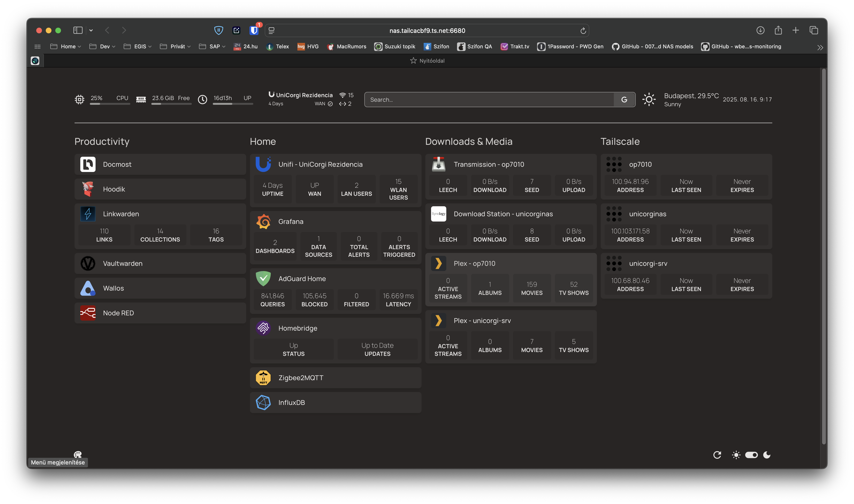The image size is (854, 504).
Task: Open the Vaultwarden logo icon
Action: point(88,263)
